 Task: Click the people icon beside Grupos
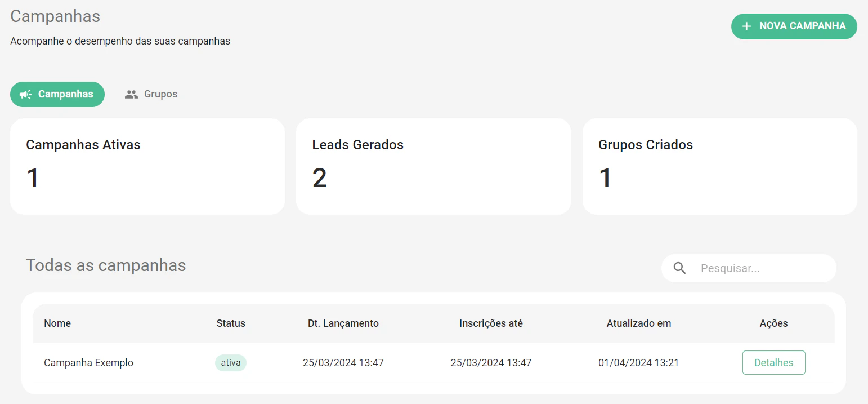(x=131, y=94)
